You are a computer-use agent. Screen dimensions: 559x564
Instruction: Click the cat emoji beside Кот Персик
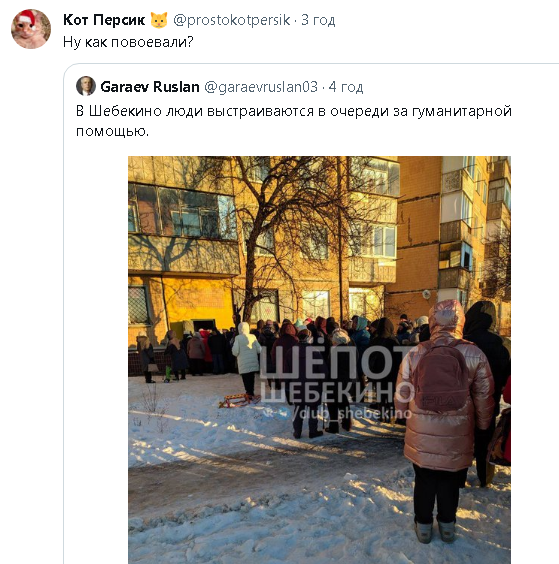coord(159,20)
